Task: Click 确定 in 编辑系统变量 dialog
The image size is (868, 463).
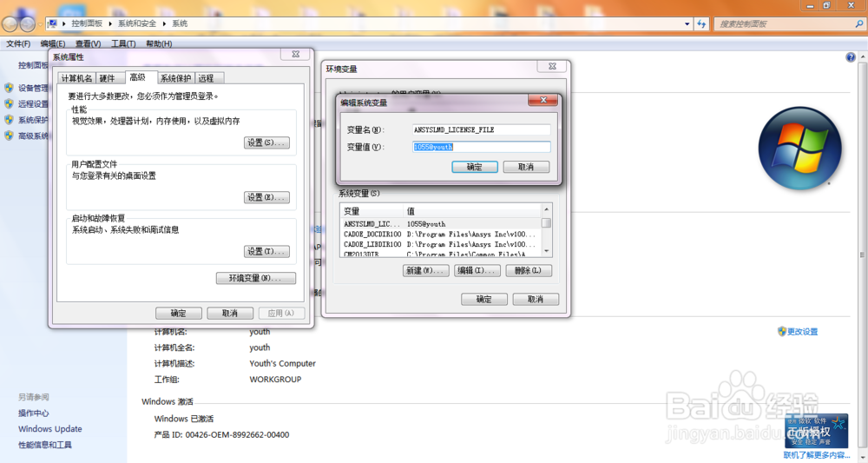Action: pyautogui.click(x=475, y=167)
